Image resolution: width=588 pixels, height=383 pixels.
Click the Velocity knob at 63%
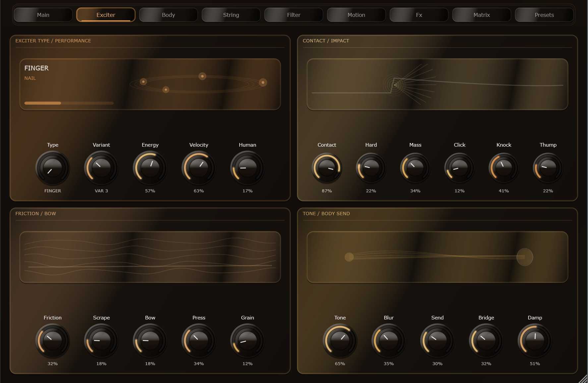tap(199, 168)
